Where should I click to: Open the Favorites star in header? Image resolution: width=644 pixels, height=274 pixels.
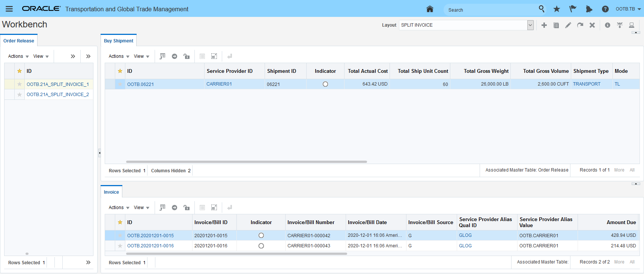[557, 9]
